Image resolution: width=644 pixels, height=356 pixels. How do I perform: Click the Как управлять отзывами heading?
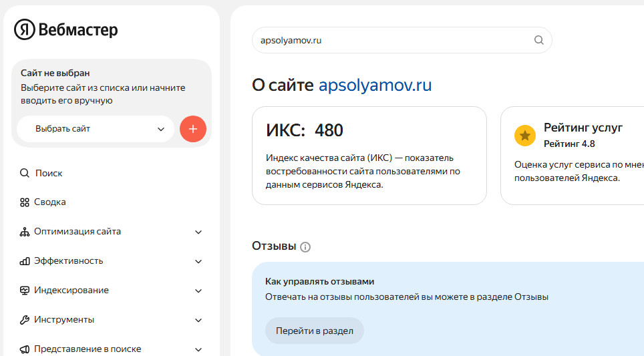pyautogui.click(x=319, y=282)
